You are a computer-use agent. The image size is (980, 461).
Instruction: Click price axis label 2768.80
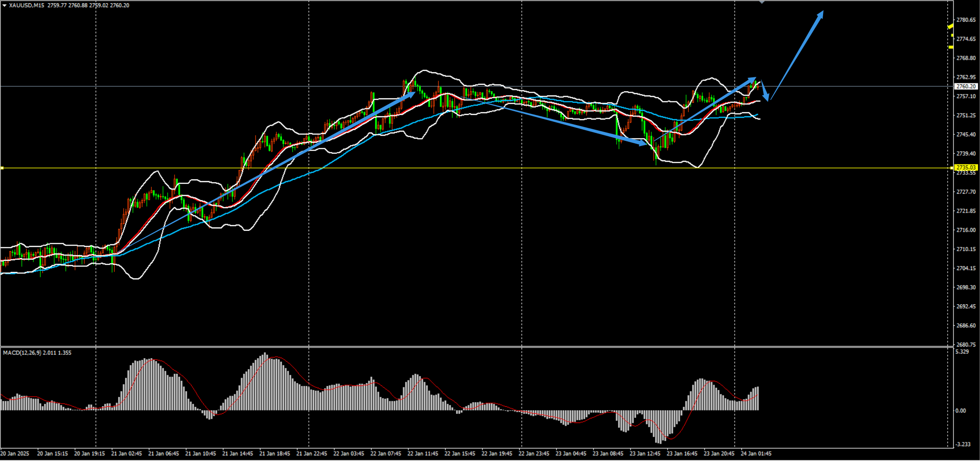(x=966, y=58)
